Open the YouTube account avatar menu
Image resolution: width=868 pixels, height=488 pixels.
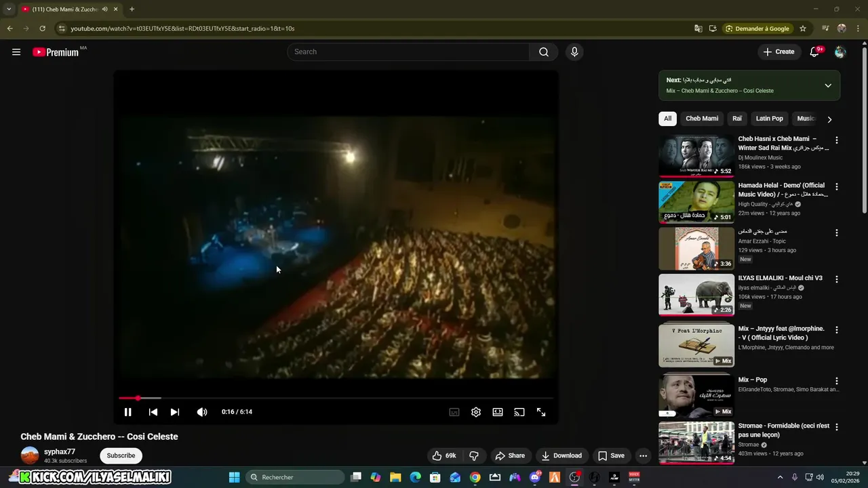tap(840, 52)
